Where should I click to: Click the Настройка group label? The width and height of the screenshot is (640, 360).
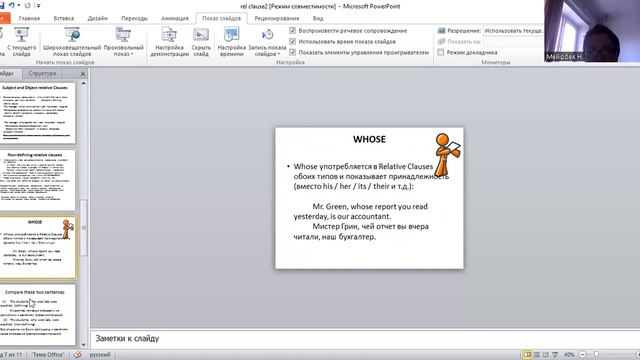click(290, 62)
